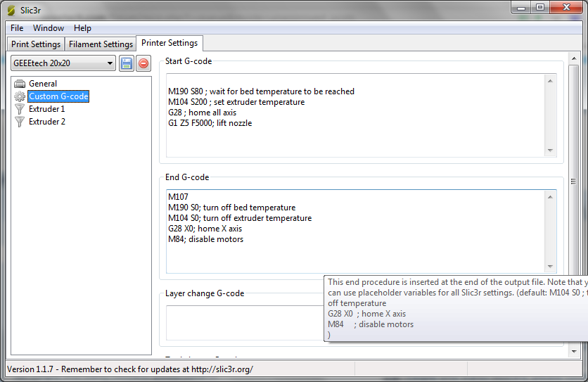The height and width of the screenshot is (382, 588).
Task: Click the 'M107' line in End G-code
Action: pos(178,197)
